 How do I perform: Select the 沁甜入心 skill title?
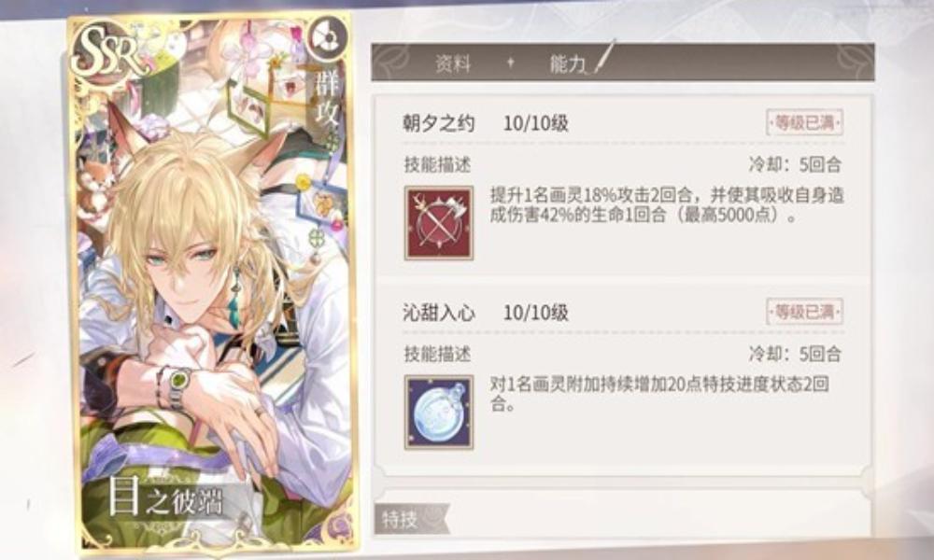pyautogui.click(x=438, y=312)
